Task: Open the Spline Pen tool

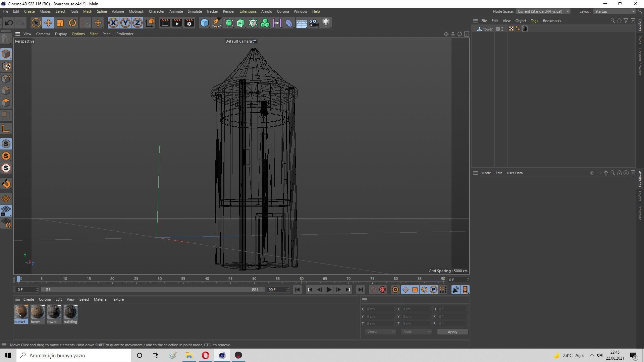Action: click(217, 23)
